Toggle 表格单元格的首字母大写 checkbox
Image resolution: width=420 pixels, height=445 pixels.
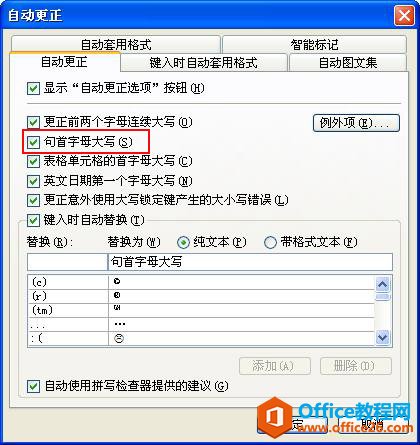pyautogui.click(x=33, y=162)
